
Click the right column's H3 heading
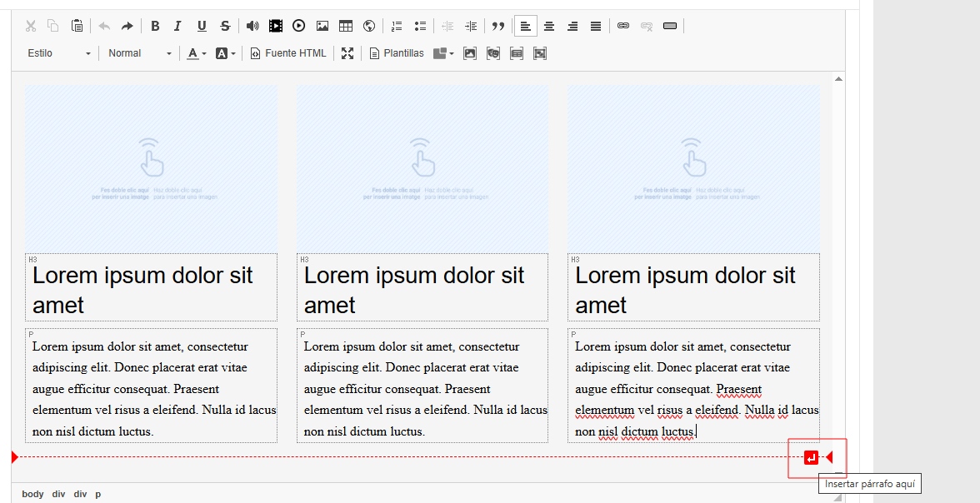(x=693, y=287)
